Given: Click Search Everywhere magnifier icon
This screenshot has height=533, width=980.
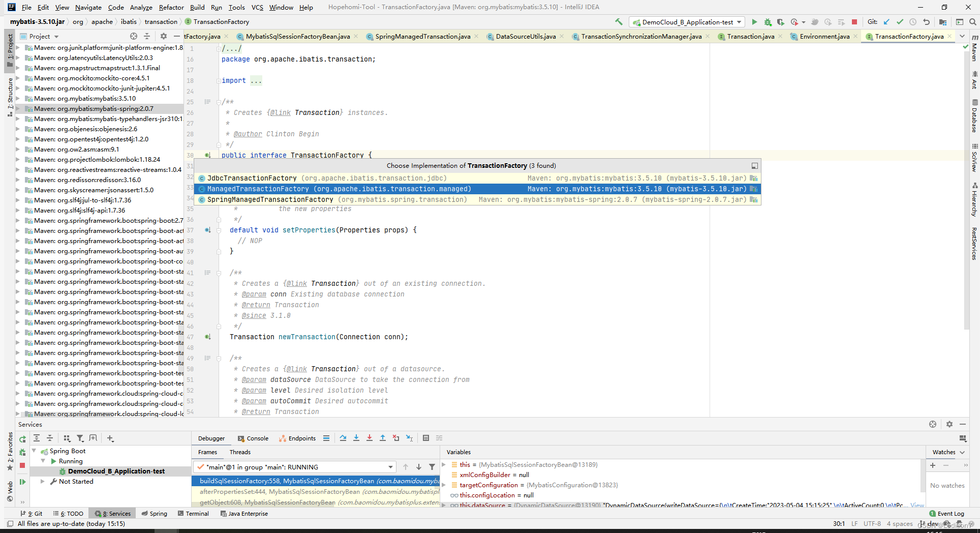Looking at the screenshot, I should [x=972, y=22].
